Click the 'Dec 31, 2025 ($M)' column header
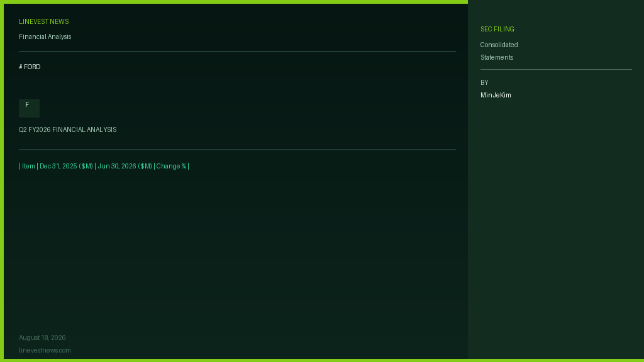The height and width of the screenshot is (362, 644). point(66,166)
